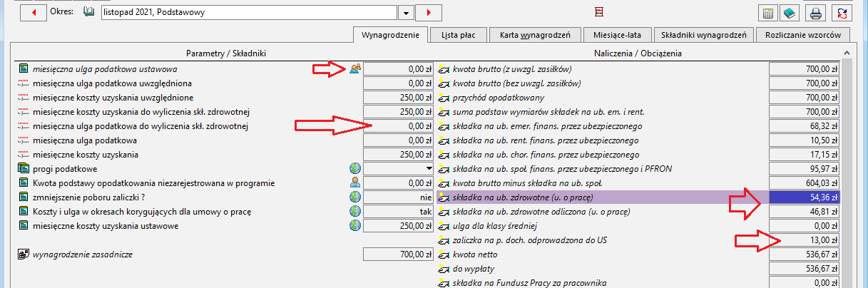Click the red abacus icon
This screenshot has width=868, height=288.
[x=598, y=11]
